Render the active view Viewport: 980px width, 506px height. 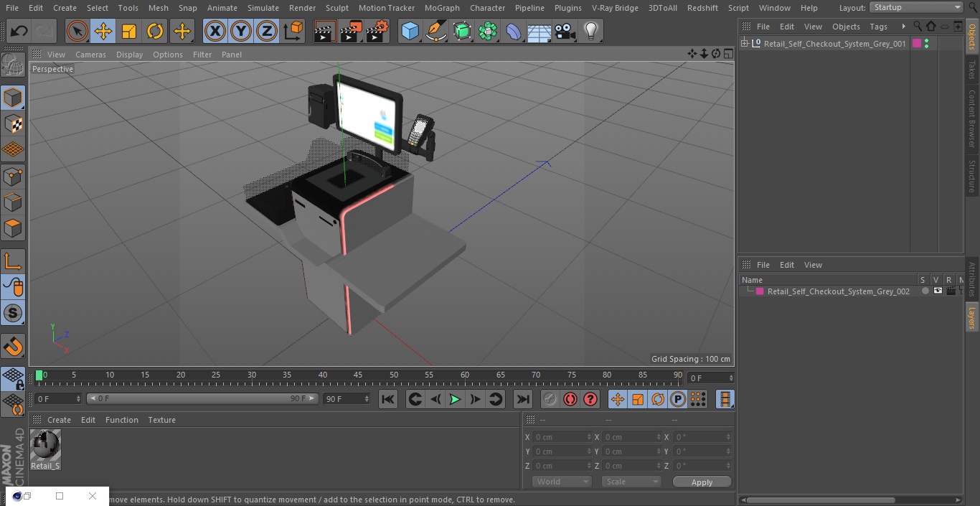click(325, 32)
